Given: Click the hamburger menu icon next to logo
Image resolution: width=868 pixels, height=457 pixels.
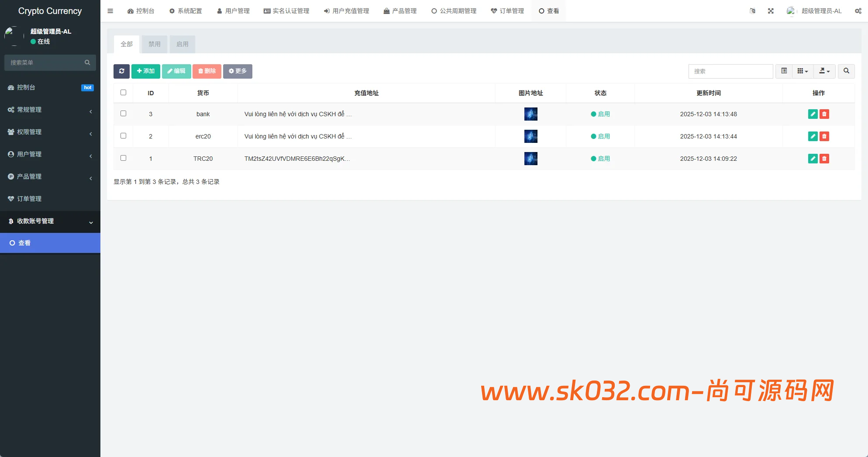Looking at the screenshot, I should pos(110,10).
